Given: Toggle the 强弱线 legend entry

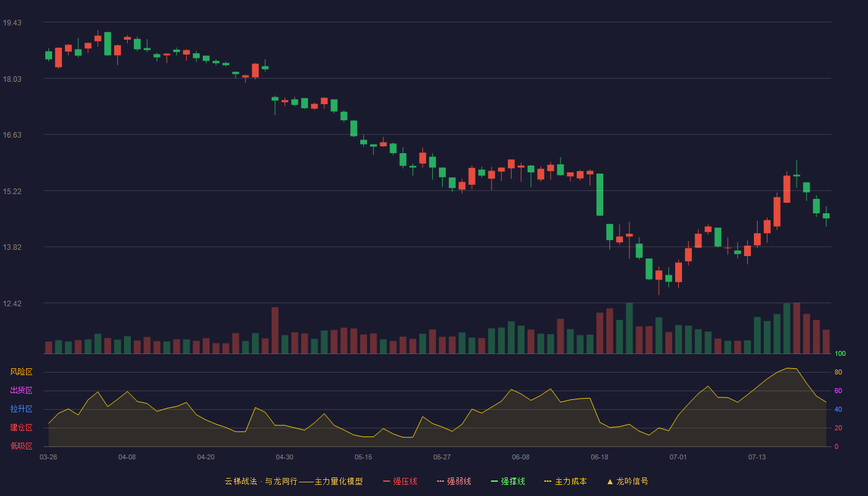Looking at the screenshot, I should pyautogui.click(x=454, y=481).
